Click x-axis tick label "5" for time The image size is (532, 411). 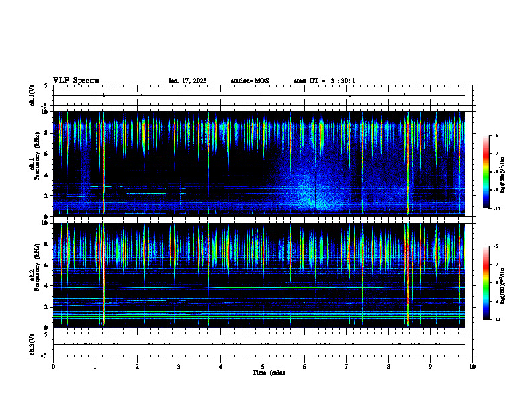(263, 367)
